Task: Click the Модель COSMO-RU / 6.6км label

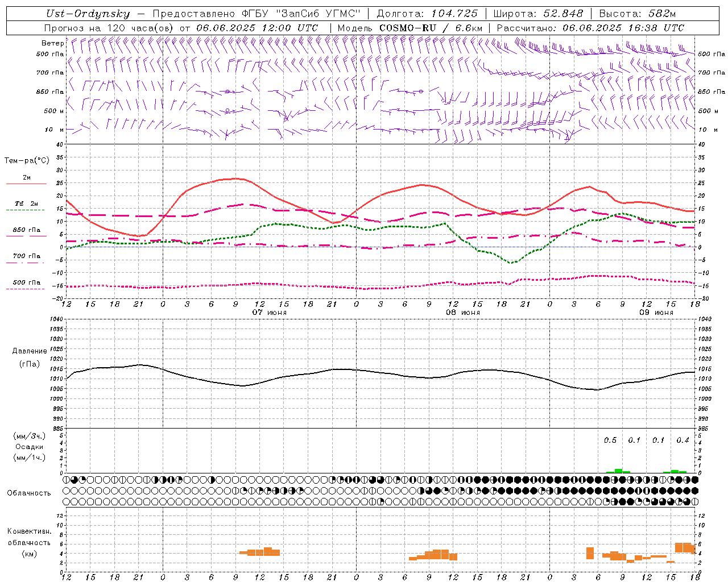Action: (409, 28)
